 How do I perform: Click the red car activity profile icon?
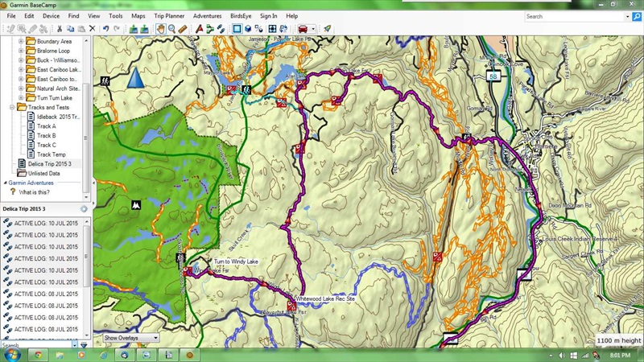tap(303, 29)
